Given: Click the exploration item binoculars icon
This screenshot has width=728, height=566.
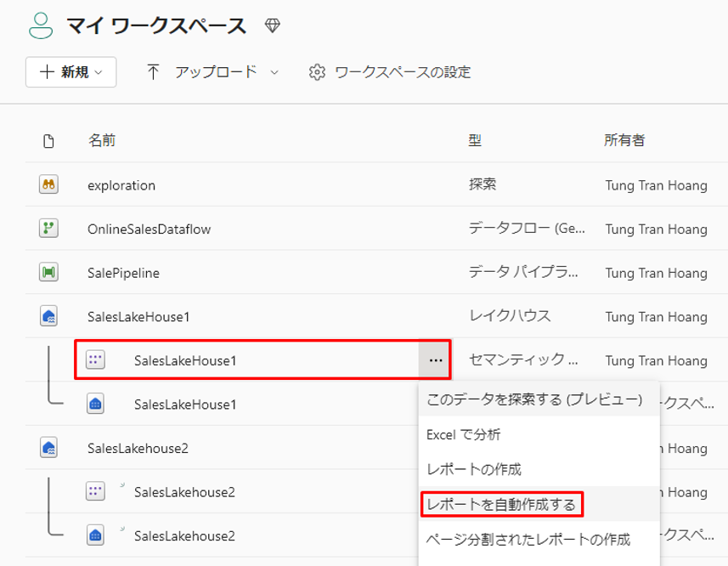Looking at the screenshot, I should [x=48, y=184].
